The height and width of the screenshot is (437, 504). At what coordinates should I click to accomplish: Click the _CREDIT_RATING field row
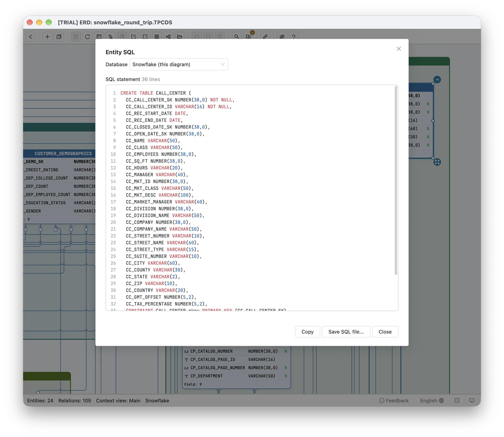pos(59,170)
